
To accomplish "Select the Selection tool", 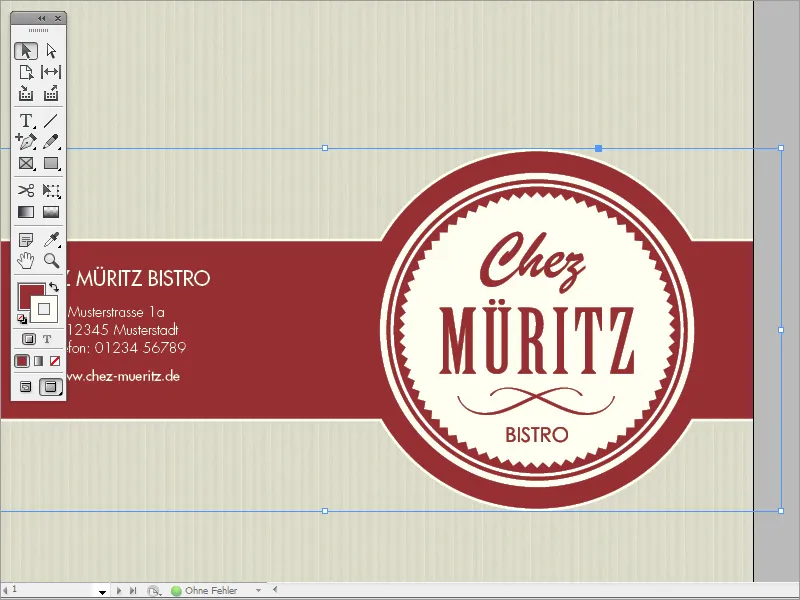I will 24,48.
